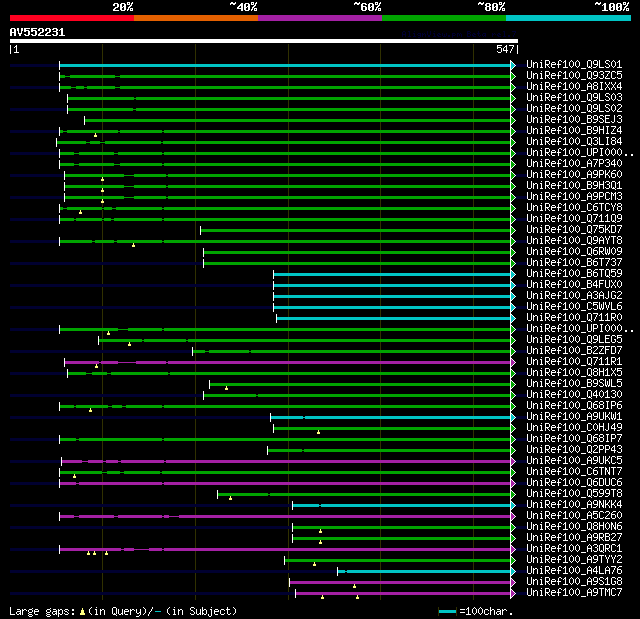Screen dimensions: 640x619
Task: Click the UniRef100_A9S1G8 hit name
Action: pyautogui.click(x=574, y=582)
